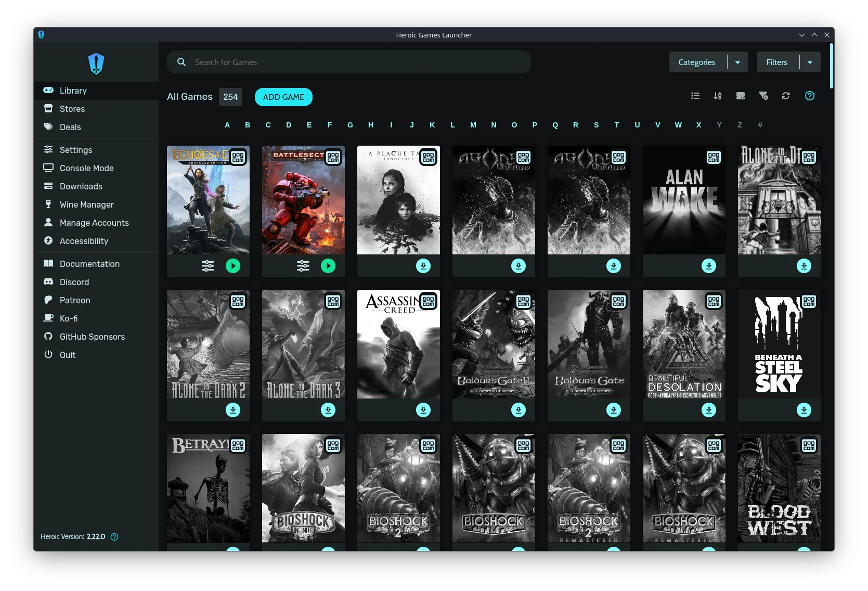868x591 pixels.
Task: Click the Heroic shield logo in sidebar
Action: pyautogui.click(x=96, y=64)
